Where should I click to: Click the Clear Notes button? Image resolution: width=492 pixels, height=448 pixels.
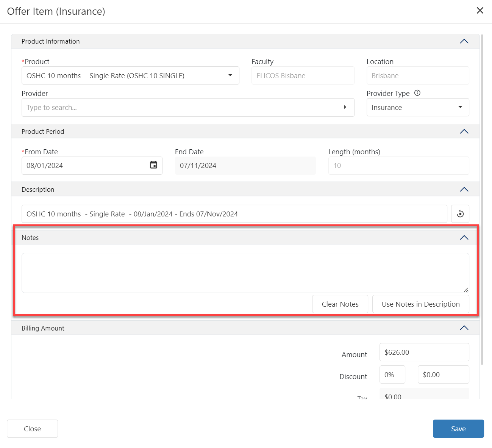tap(340, 304)
